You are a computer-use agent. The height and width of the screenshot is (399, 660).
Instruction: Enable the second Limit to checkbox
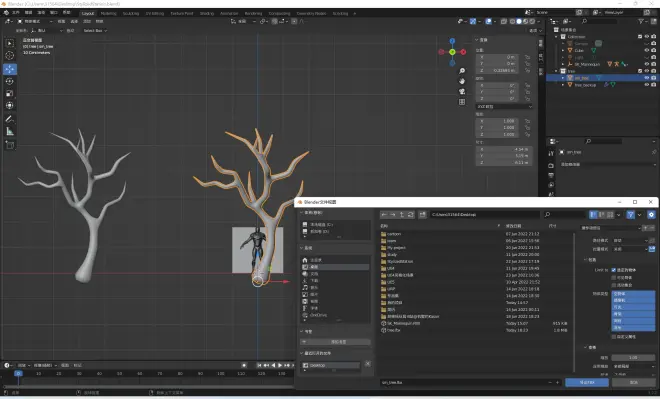tap(614, 277)
